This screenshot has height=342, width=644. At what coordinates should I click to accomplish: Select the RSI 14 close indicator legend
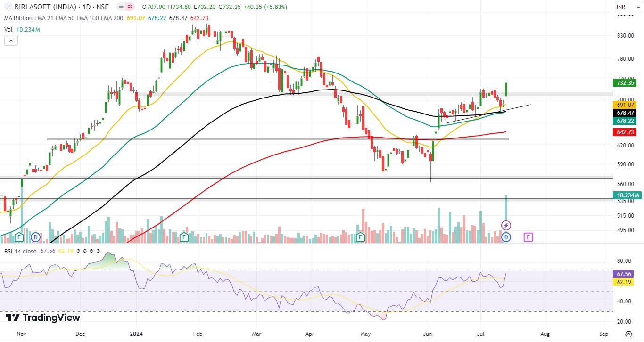20,251
